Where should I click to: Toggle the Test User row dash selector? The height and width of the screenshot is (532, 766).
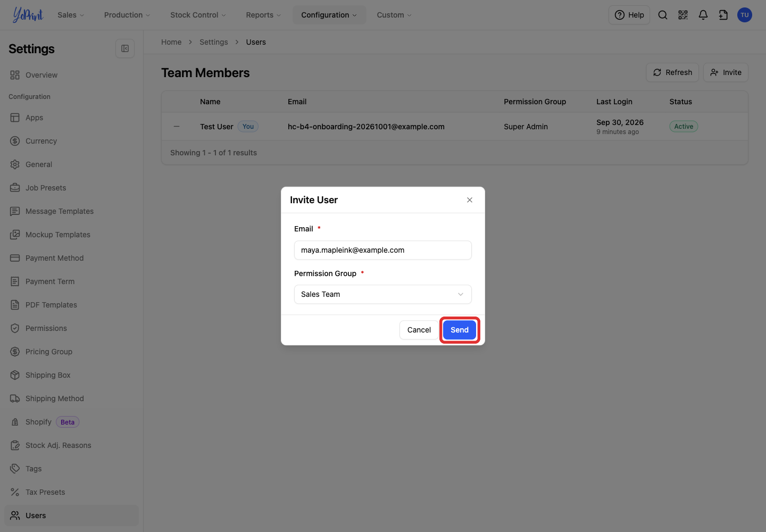tap(177, 127)
